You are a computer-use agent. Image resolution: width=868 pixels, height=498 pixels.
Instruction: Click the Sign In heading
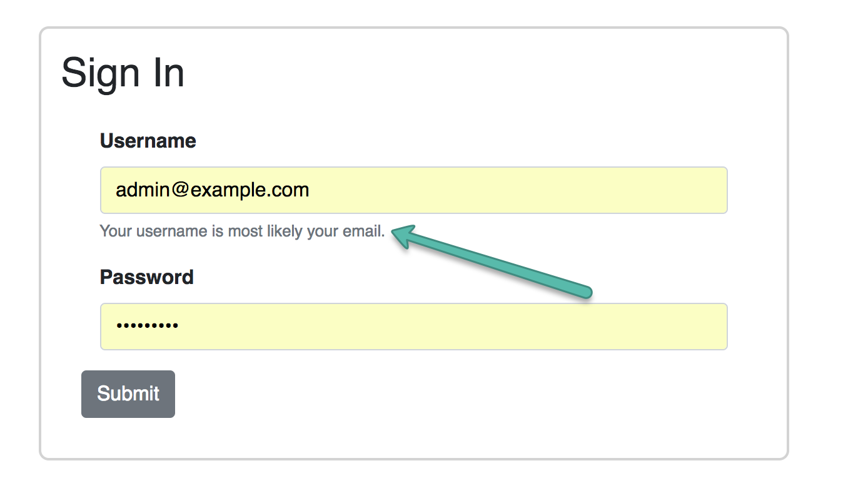click(123, 73)
